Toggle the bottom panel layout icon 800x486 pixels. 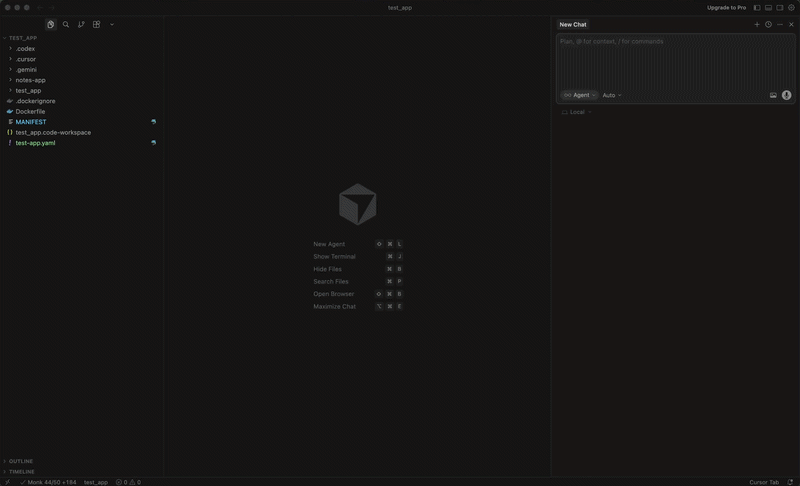coord(768,8)
